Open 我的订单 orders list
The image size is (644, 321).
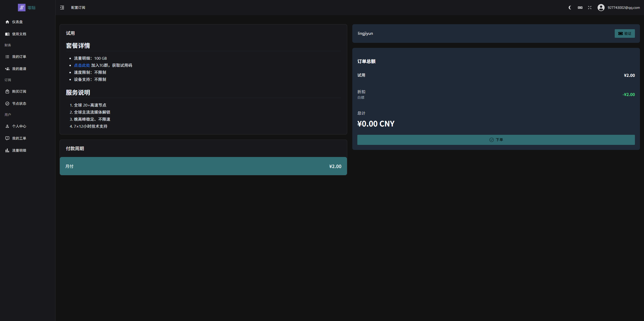pyautogui.click(x=19, y=57)
